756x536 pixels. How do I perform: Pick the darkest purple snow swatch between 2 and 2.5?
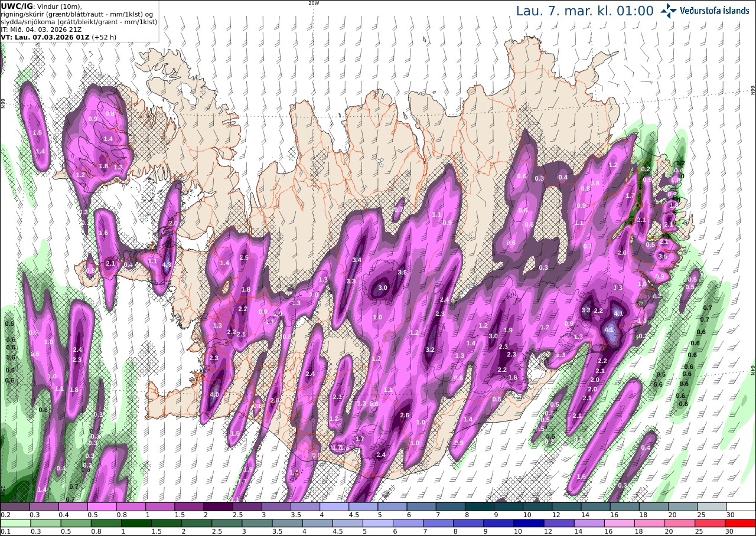pos(218,506)
